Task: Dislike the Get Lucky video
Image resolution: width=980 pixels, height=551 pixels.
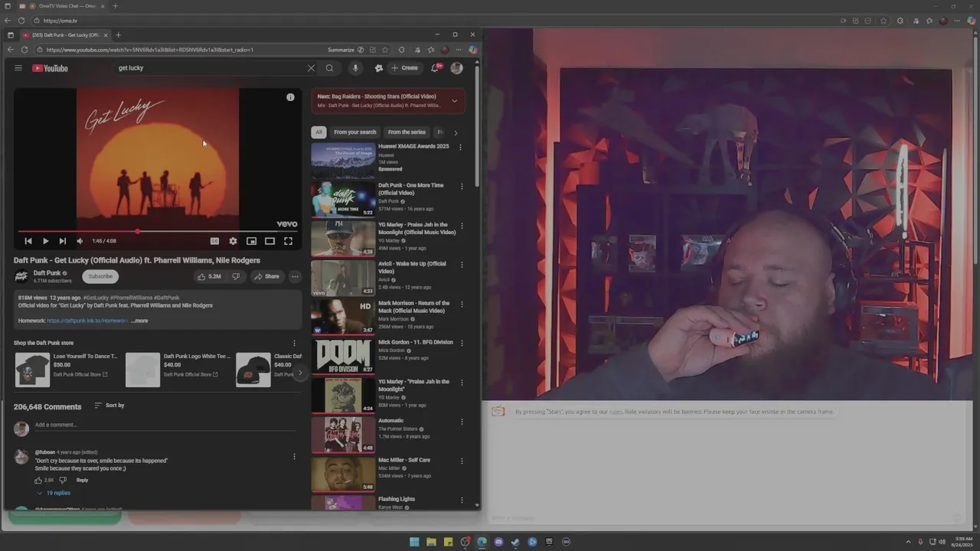Action: point(236,276)
